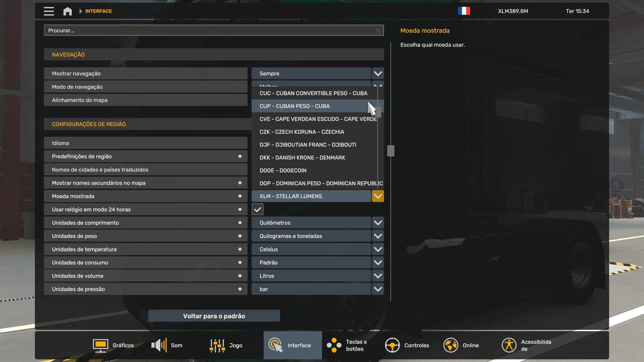The height and width of the screenshot is (362, 644).
Task: Open Acessibilidade via person icon
Action: pos(509,345)
